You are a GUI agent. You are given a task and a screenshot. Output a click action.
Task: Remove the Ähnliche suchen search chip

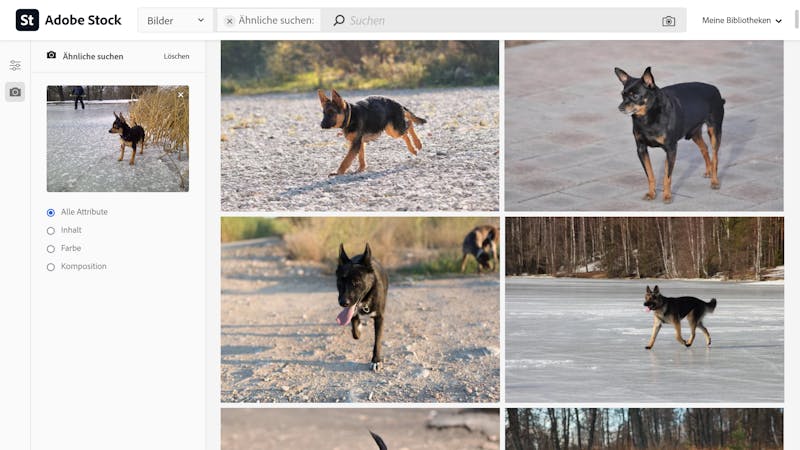[x=230, y=21]
